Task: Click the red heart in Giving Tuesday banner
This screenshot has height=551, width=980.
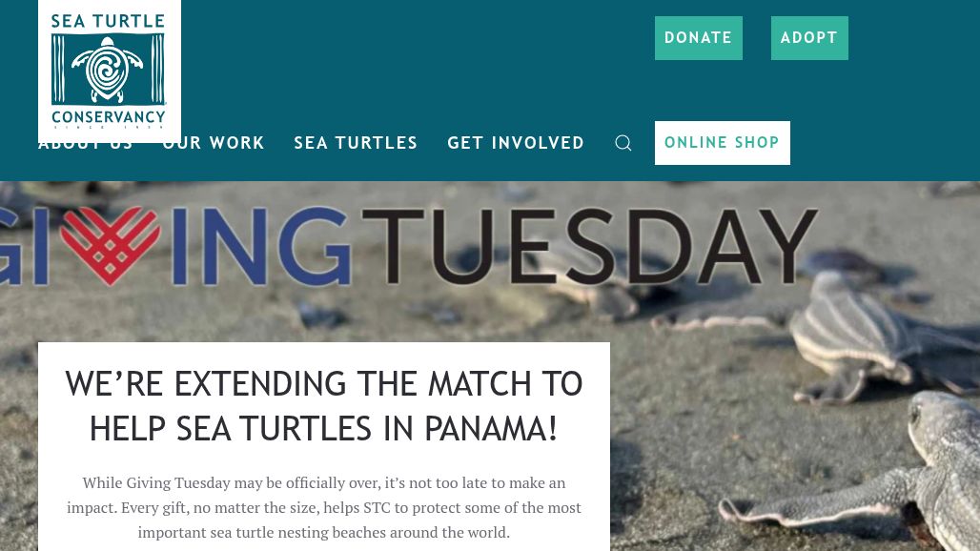Action: point(112,244)
